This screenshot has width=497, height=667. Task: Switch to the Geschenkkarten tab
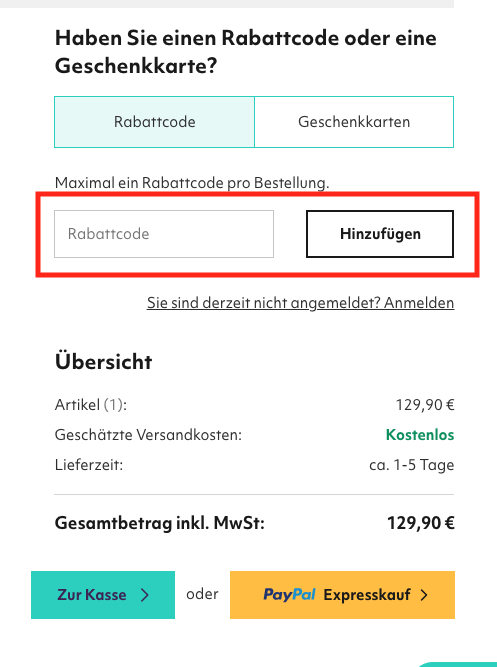pos(354,122)
